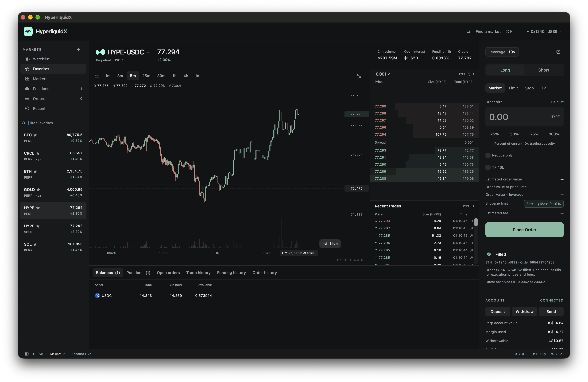Toggle favorite star on ETH PERP

tap(35, 171)
